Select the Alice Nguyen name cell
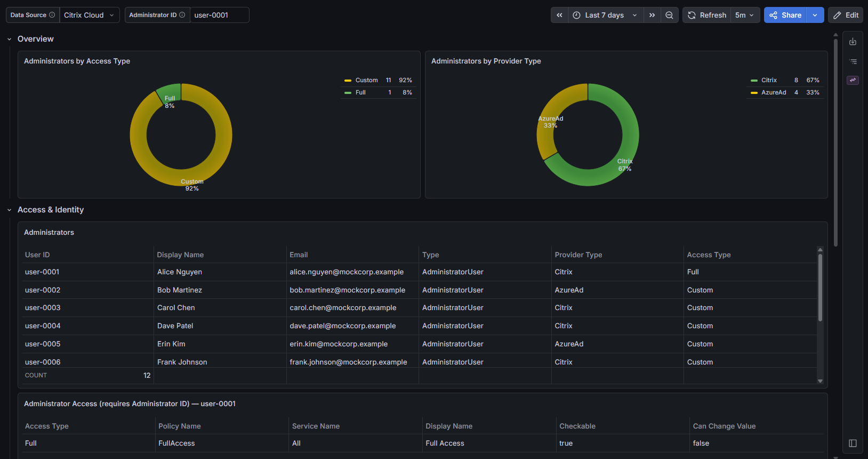The width and height of the screenshot is (868, 459). [220, 272]
